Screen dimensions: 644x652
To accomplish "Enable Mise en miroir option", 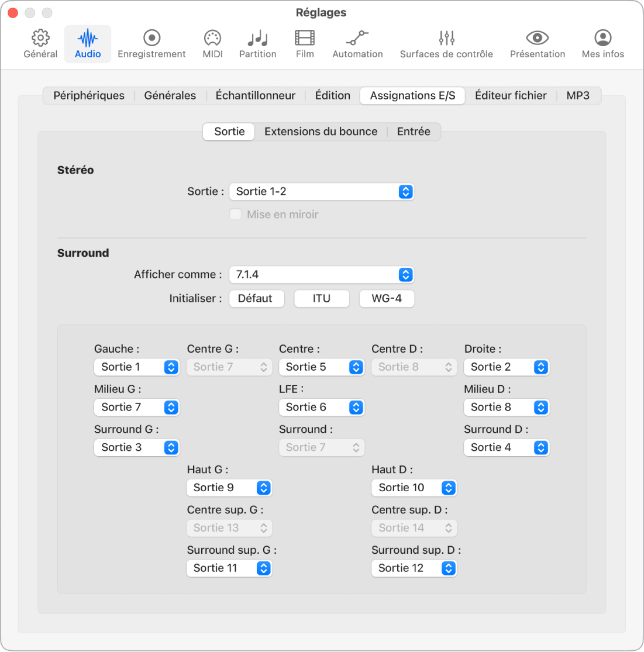I will point(236,214).
